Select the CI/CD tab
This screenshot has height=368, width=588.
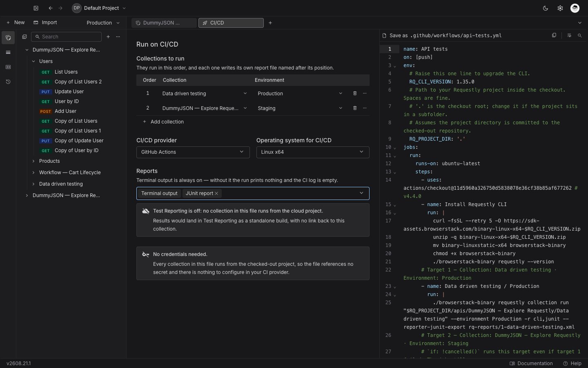[231, 23]
